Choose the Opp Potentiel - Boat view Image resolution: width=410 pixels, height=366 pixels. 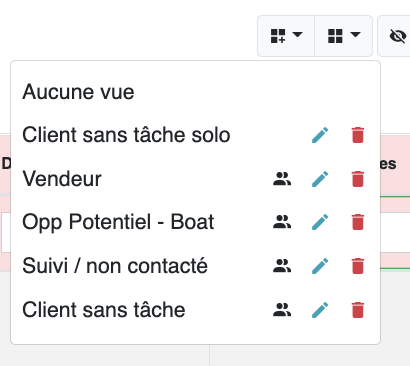[118, 222]
